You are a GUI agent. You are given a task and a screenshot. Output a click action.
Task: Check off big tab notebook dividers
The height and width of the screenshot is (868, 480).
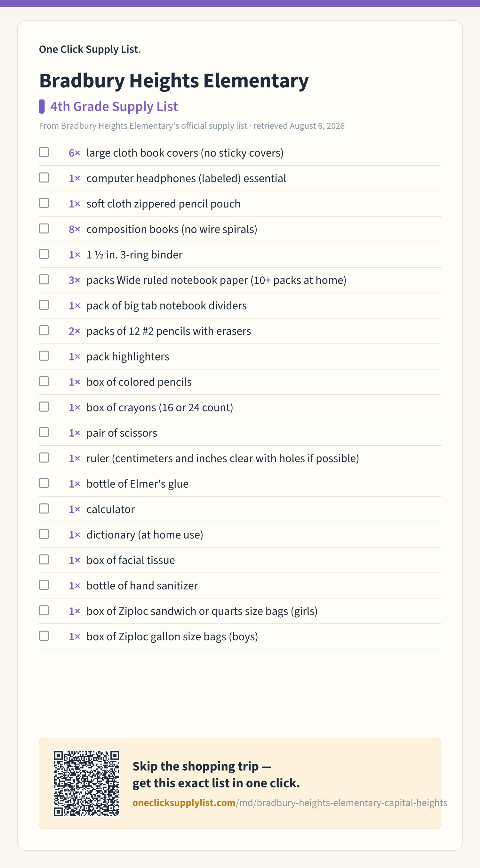pyautogui.click(x=44, y=305)
